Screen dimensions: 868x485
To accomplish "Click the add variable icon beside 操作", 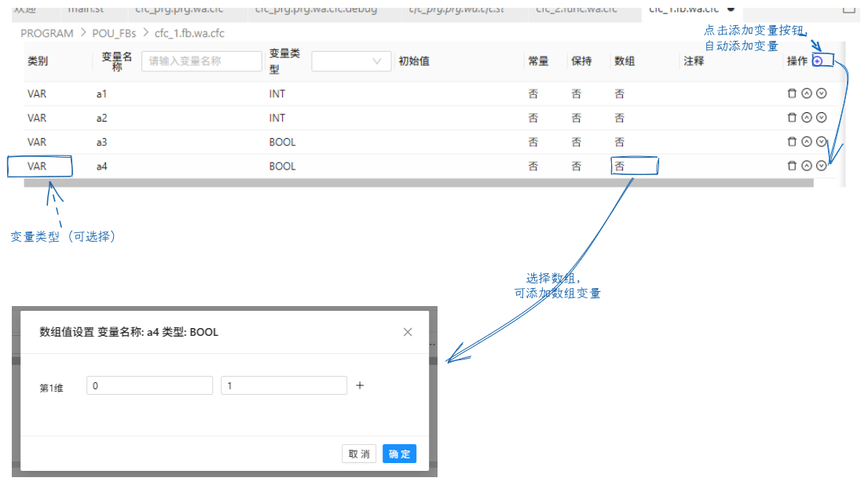I will (818, 61).
